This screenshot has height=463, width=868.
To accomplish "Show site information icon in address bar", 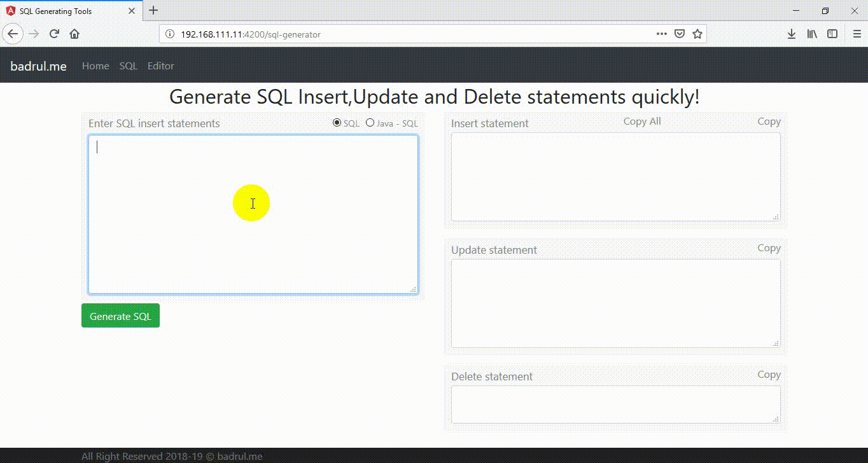I will click(x=169, y=34).
